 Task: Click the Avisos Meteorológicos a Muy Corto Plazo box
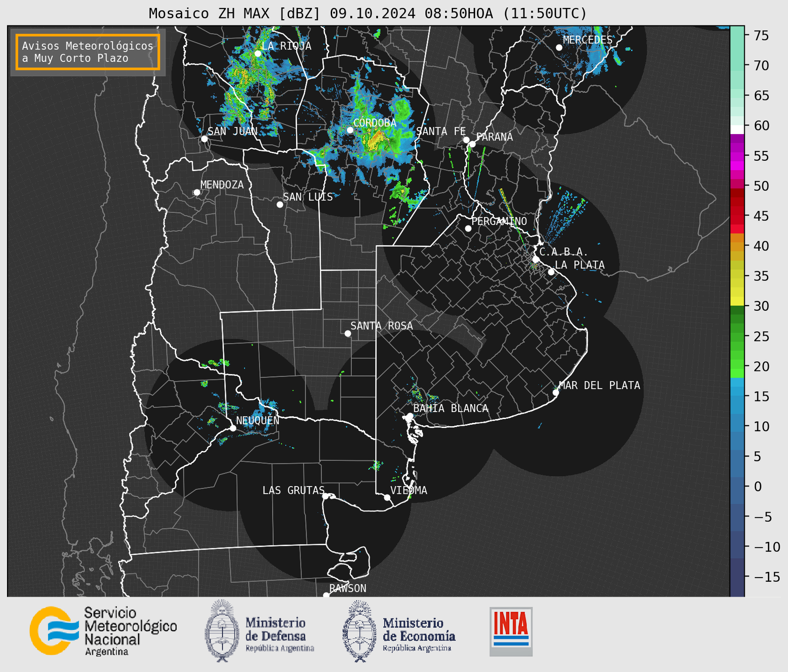(88, 52)
